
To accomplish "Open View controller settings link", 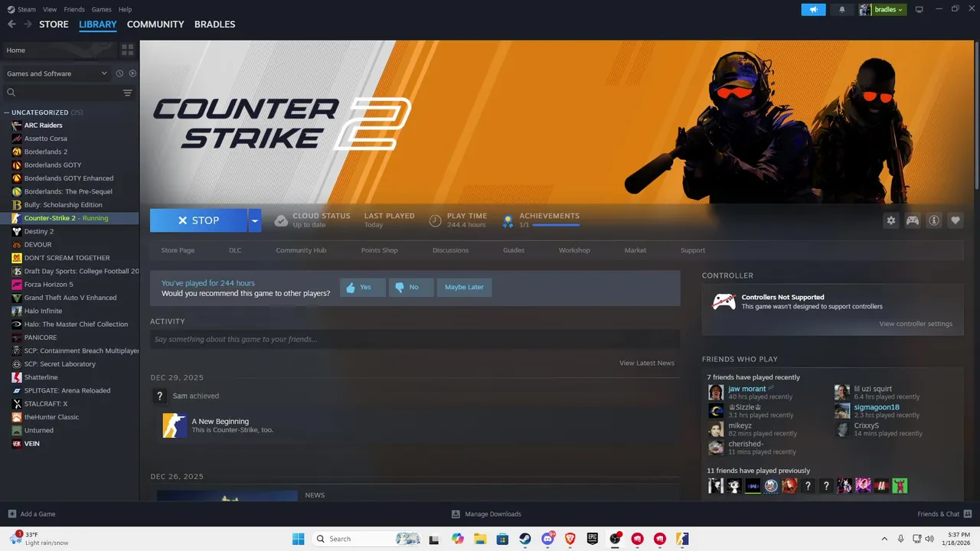I will click(x=916, y=324).
